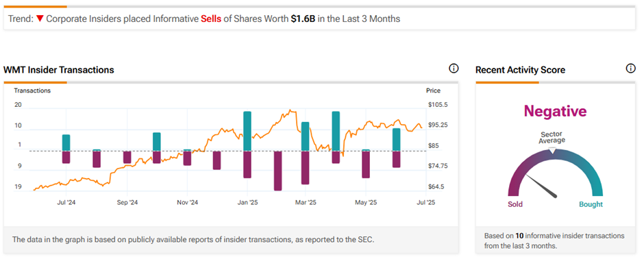Click the '20' transactions axis label
Screen dimensions: 644x259
pyautogui.click(x=18, y=105)
